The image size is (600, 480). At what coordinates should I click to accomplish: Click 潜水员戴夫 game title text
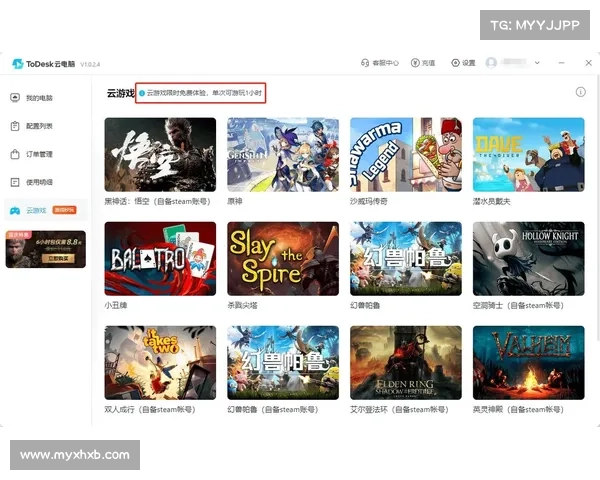[491, 201]
